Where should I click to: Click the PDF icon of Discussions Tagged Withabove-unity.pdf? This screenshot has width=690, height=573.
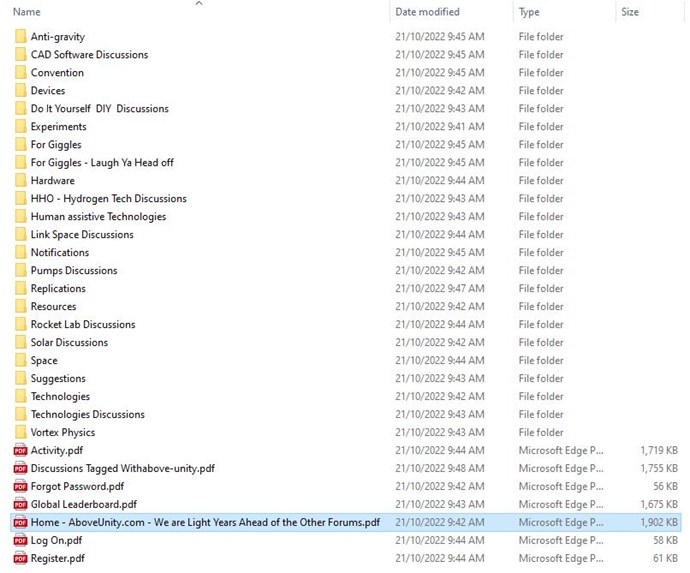point(20,468)
